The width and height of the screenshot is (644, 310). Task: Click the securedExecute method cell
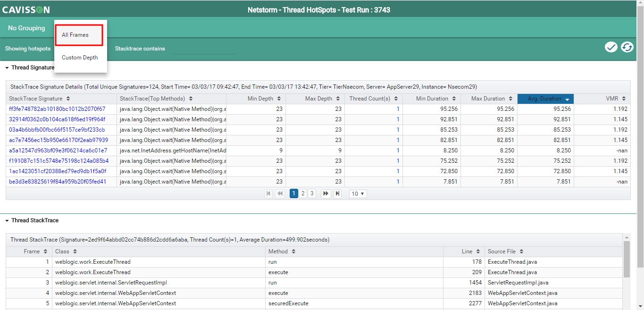click(x=354, y=303)
